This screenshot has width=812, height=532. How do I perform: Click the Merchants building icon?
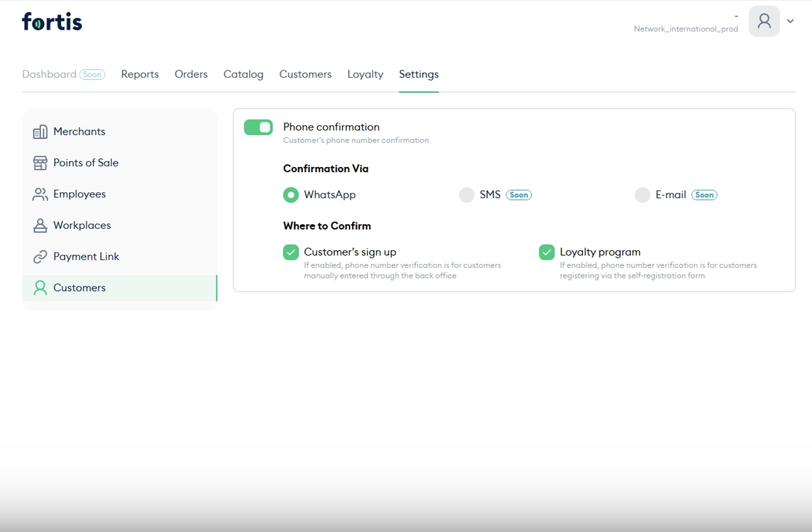click(40, 132)
